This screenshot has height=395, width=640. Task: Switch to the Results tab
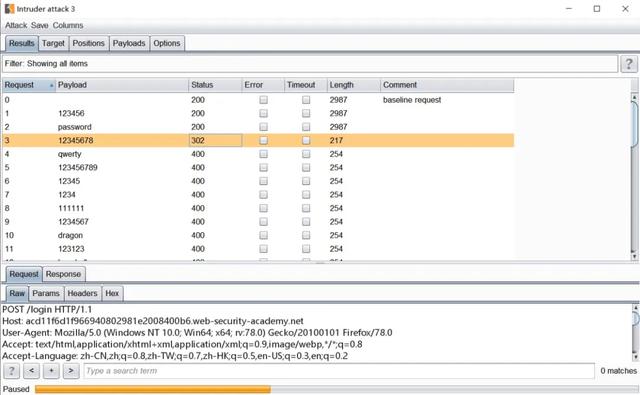tap(22, 43)
